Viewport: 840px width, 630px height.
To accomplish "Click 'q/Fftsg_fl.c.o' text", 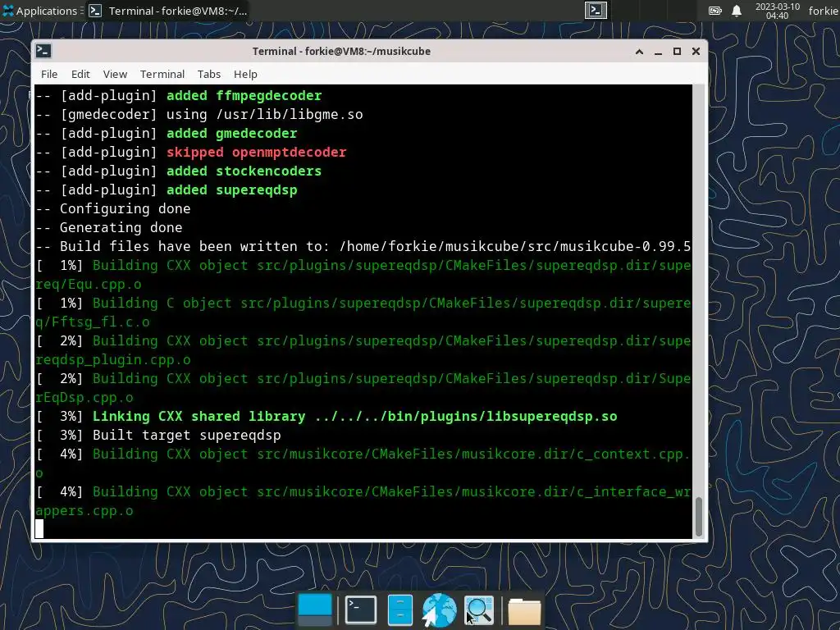I will pyautogui.click(x=93, y=322).
